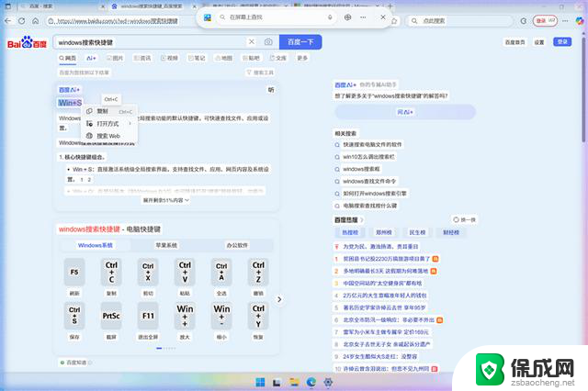588x391 pixels.
Task: Select the 郑州榜 hot list tab
Action: (x=384, y=232)
